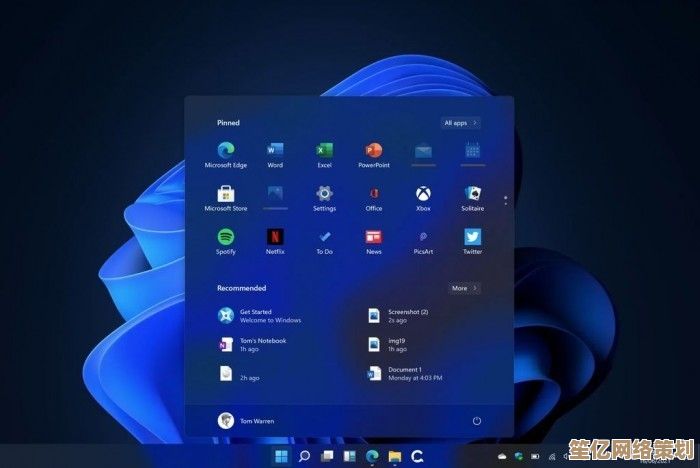Viewport: 700px width, 468px height.
Task: Expand the All apps list
Action: click(x=460, y=123)
